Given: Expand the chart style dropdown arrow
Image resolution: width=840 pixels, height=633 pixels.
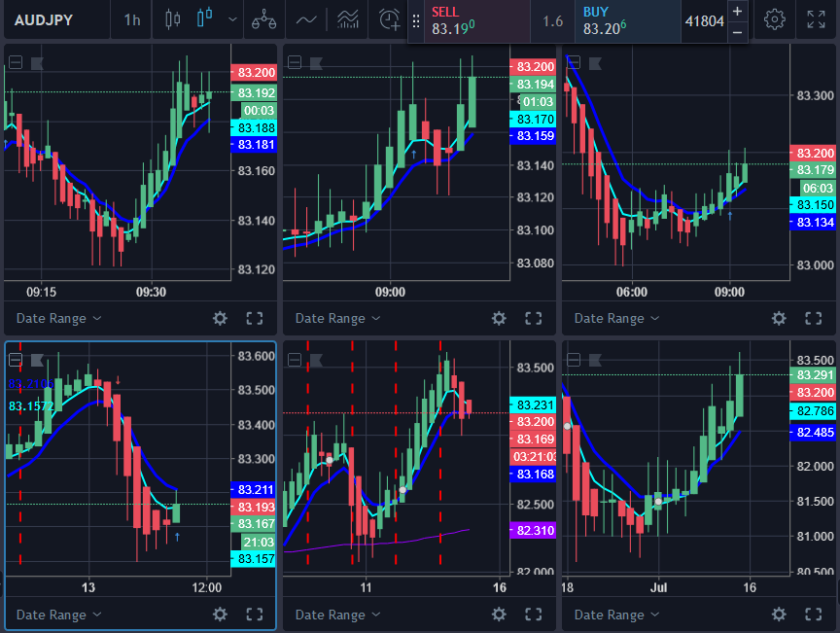Looking at the screenshot, I should (x=231, y=19).
